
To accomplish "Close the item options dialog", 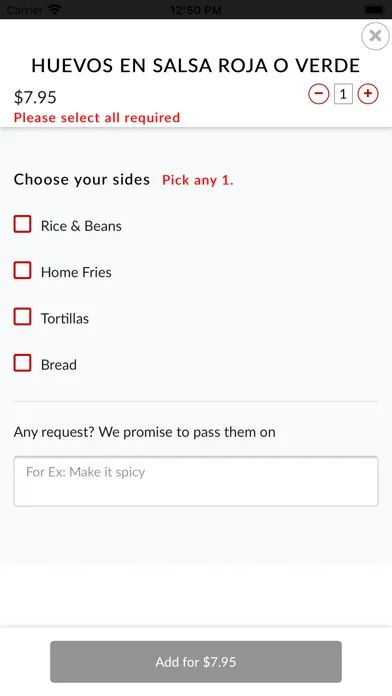I will [x=375, y=36].
